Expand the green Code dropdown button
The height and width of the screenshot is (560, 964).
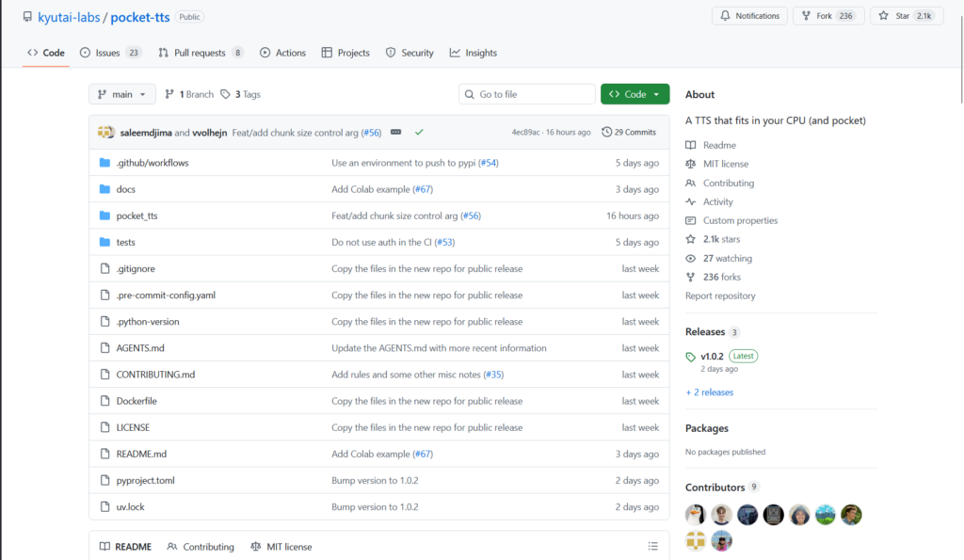[635, 94]
